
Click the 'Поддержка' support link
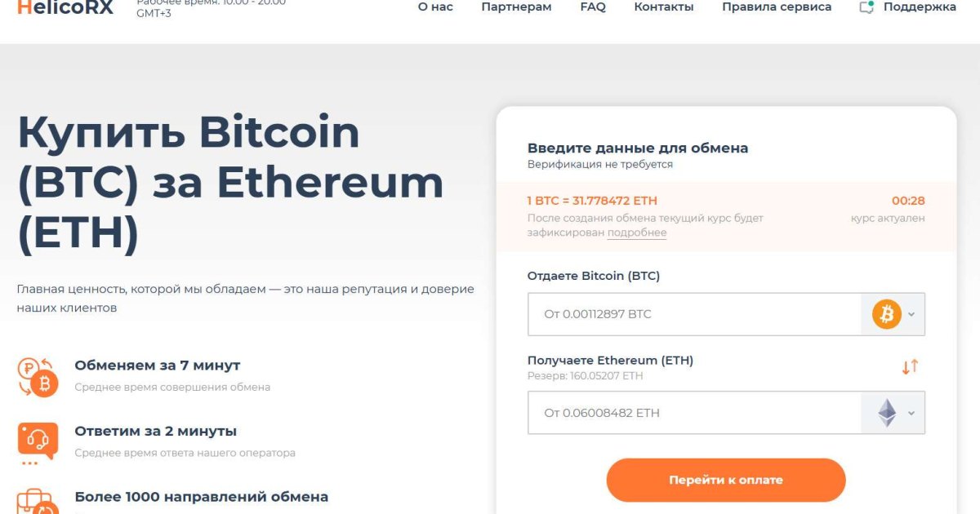click(x=920, y=7)
